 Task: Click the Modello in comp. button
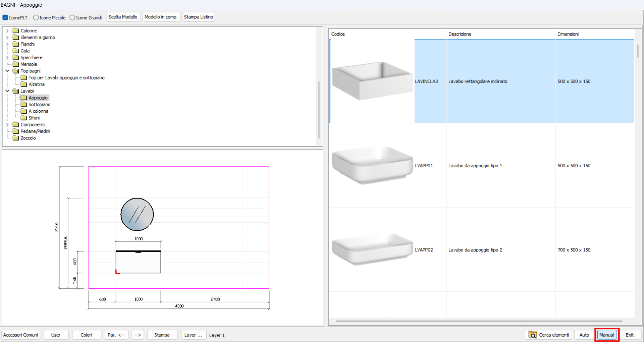tap(161, 17)
